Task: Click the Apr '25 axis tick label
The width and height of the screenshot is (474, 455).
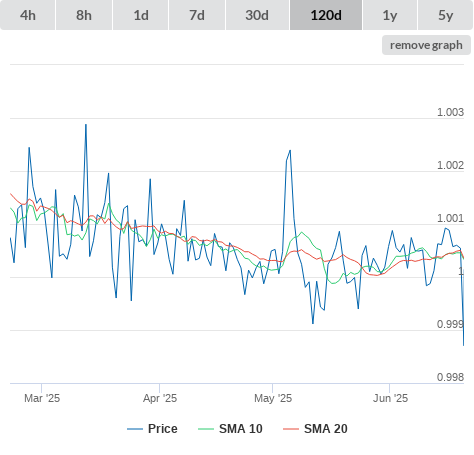Action: [x=160, y=398]
